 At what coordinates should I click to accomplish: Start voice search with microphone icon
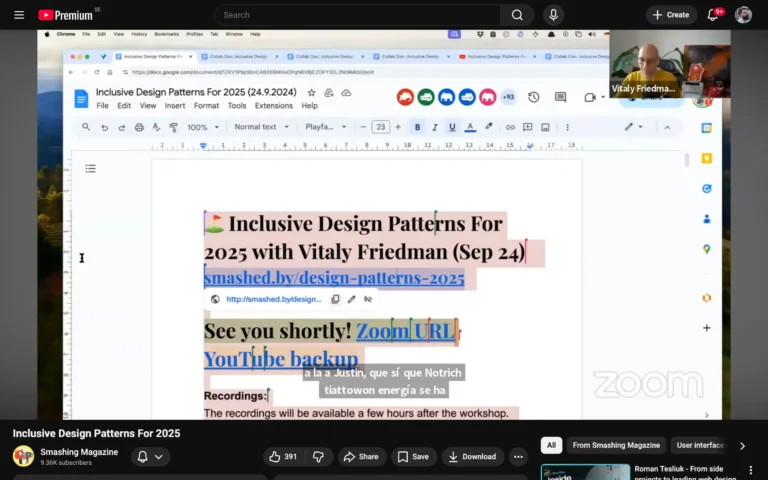[553, 15]
